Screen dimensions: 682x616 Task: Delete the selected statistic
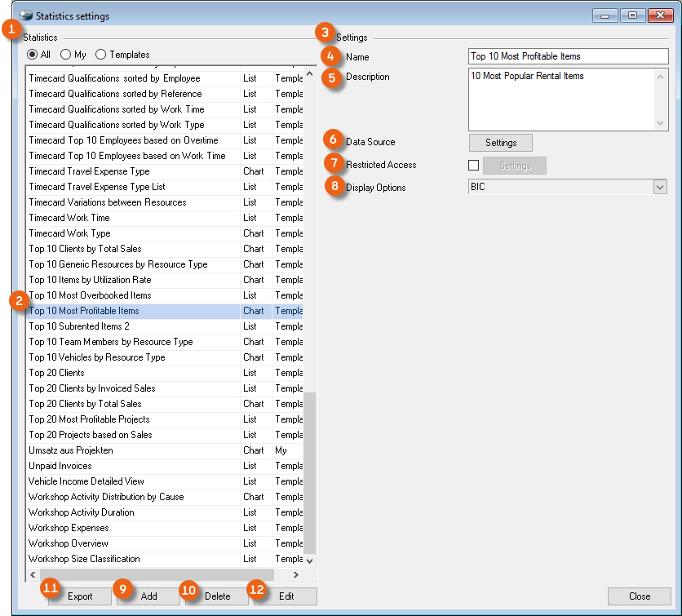pos(217,596)
